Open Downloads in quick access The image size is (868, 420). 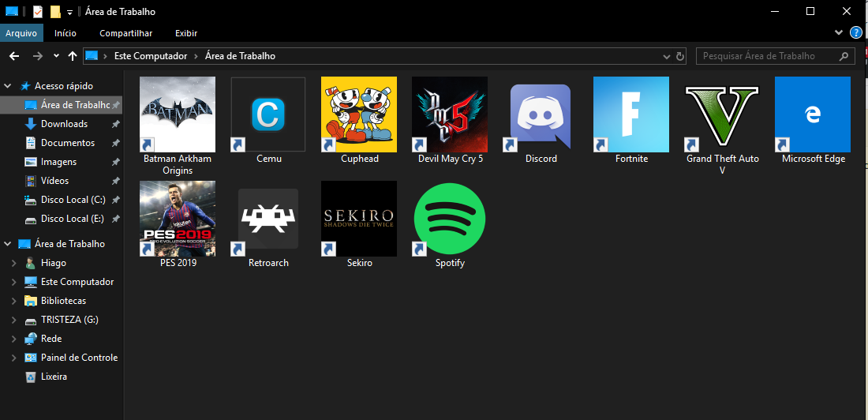[64, 124]
